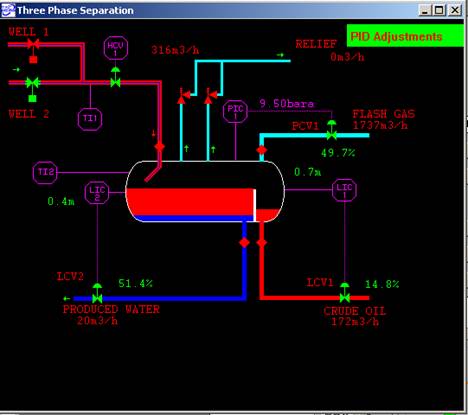Click the 9.50bara pressure reading
The image size is (468, 415).
coord(286,103)
